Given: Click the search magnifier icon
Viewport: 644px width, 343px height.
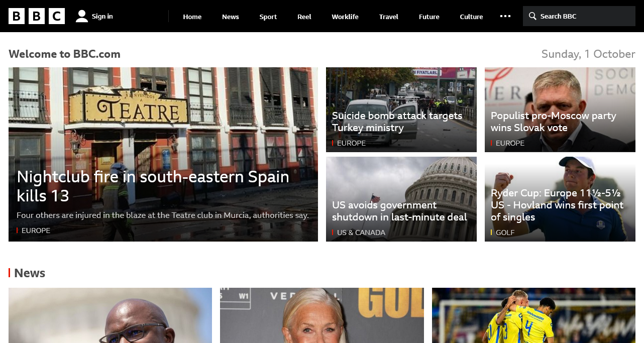Looking at the screenshot, I should 532,16.
